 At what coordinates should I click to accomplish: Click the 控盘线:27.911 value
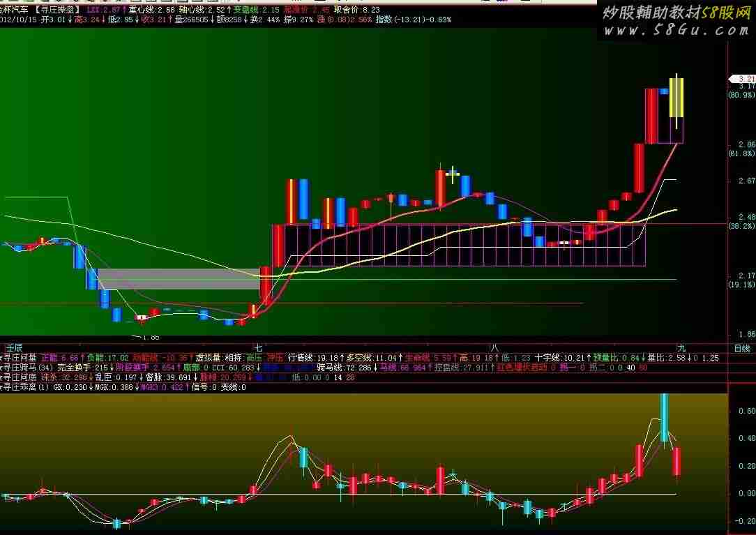460,368
